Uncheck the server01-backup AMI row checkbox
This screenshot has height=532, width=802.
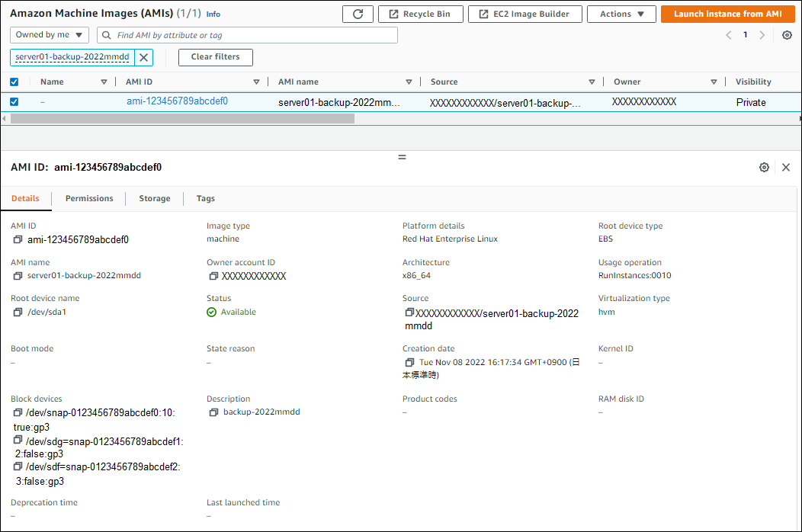coord(14,102)
